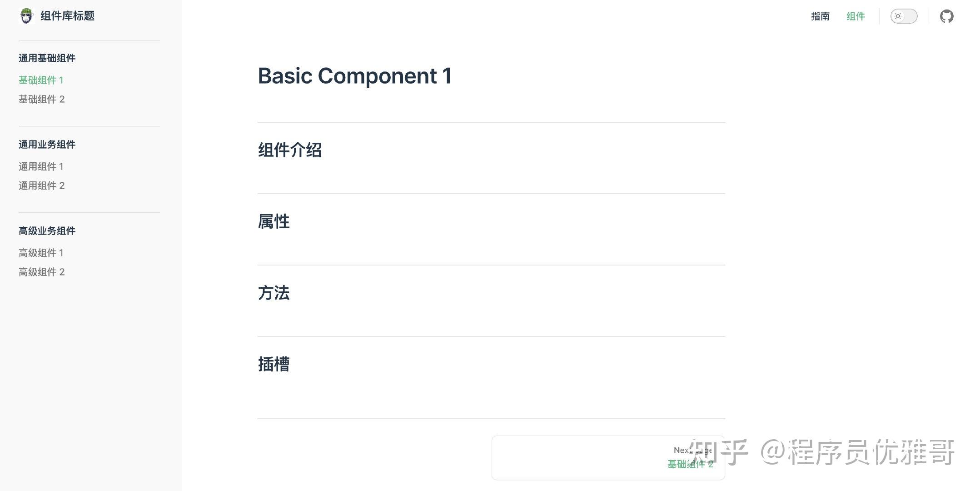Open 基础组件 2 in sidebar
Image resolution: width=980 pixels, height=491 pixels.
pos(42,99)
